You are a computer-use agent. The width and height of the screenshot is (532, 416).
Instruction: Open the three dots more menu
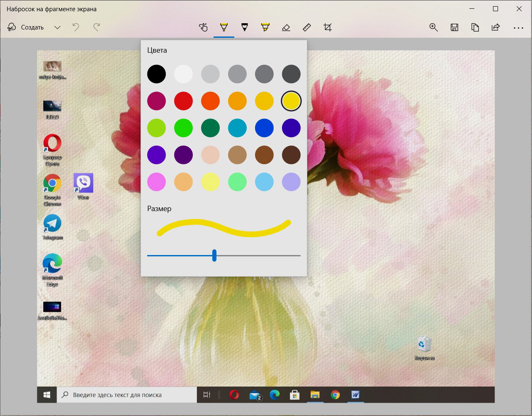point(518,28)
